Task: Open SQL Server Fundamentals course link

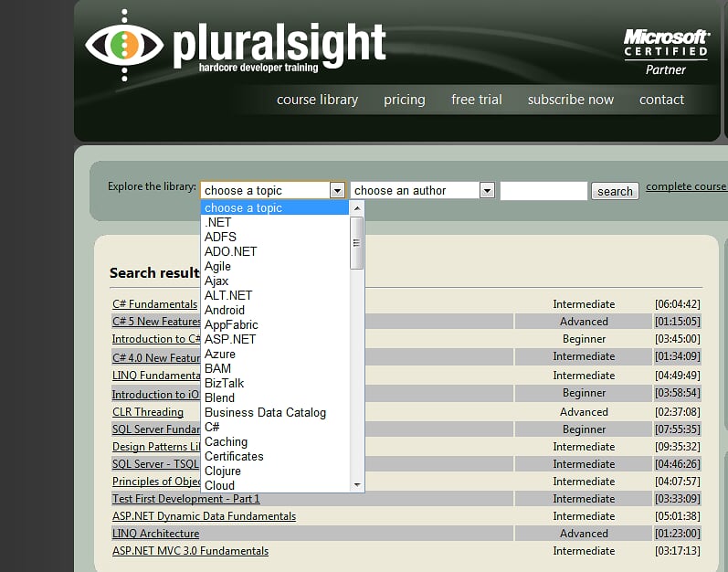Action: coord(156,429)
